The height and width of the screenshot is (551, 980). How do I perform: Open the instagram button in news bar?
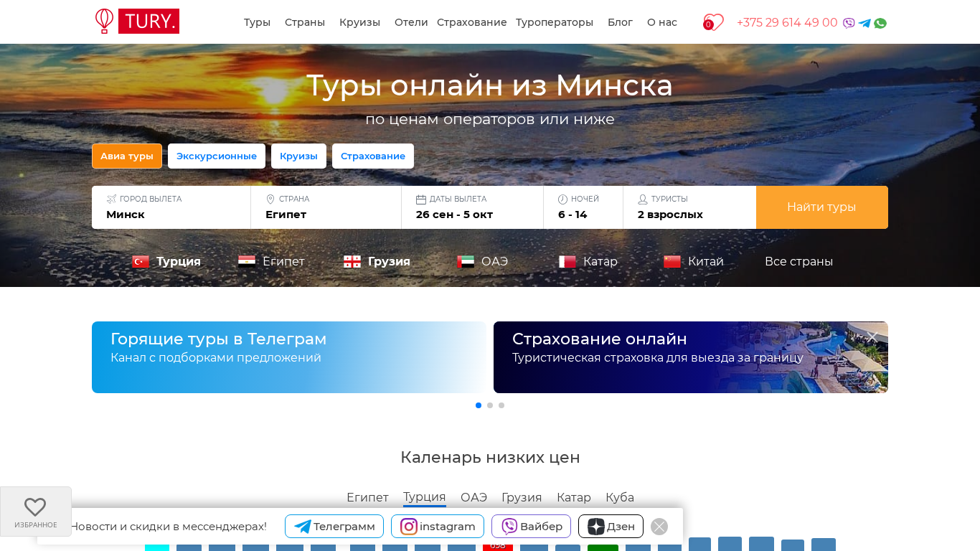pyautogui.click(x=438, y=527)
